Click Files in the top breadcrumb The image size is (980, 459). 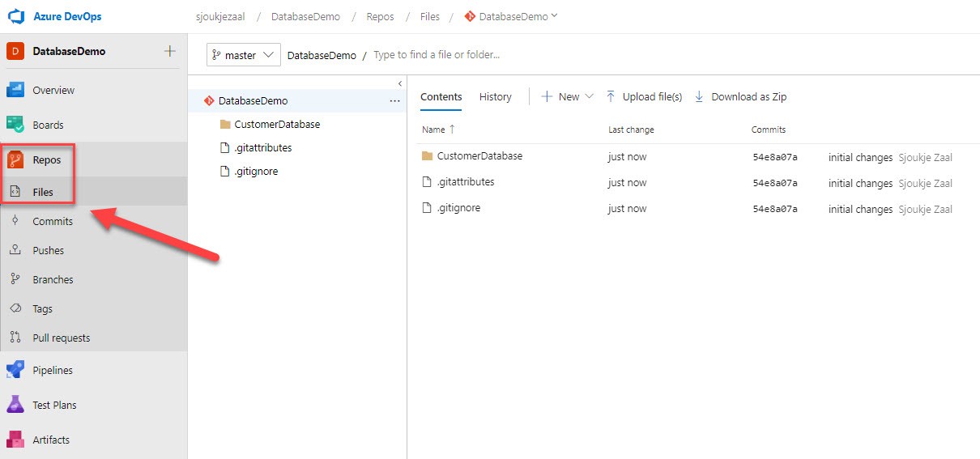[430, 16]
